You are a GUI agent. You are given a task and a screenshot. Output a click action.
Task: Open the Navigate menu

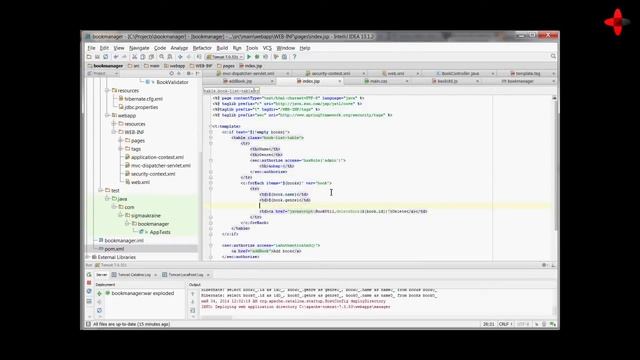click(139, 48)
